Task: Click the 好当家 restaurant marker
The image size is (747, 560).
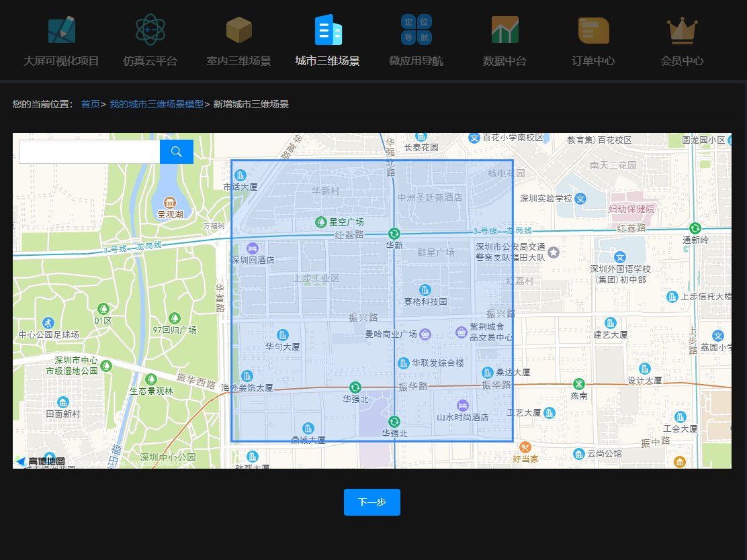Action: (525, 447)
